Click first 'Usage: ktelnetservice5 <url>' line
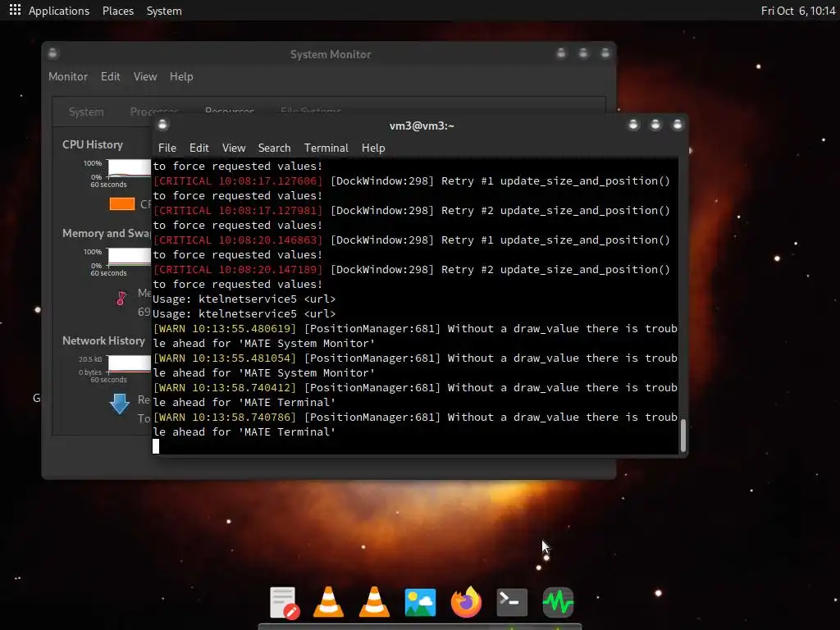This screenshot has height=630, width=840. pyautogui.click(x=244, y=299)
